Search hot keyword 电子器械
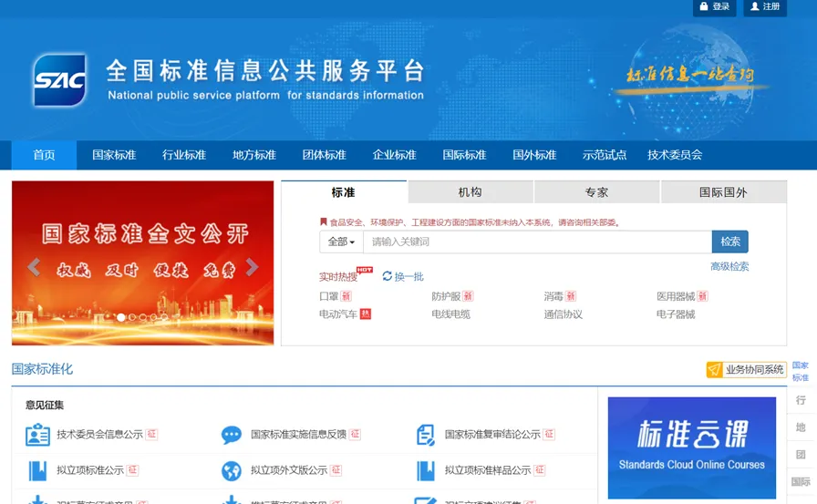Image resolution: width=817 pixels, height=504 pixels. 676,314
